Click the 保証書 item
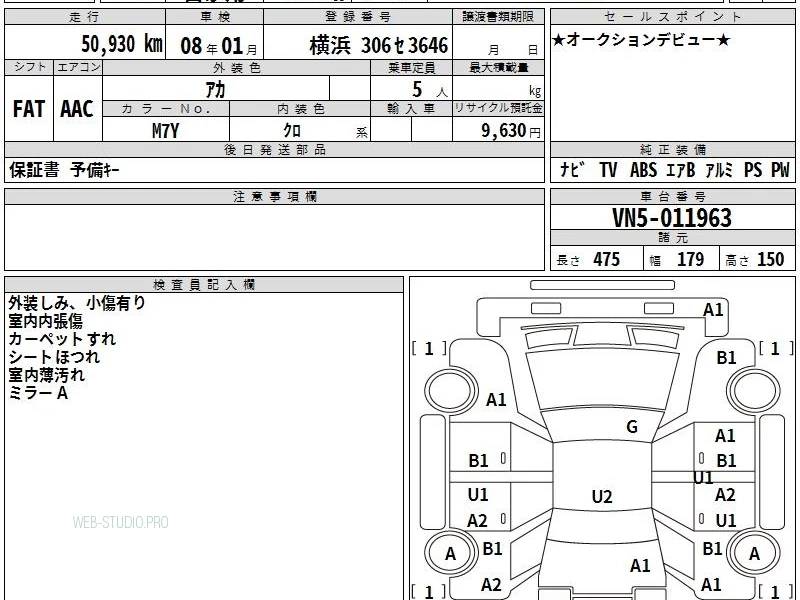Screen dimensions: 800x600 (34, 169)
